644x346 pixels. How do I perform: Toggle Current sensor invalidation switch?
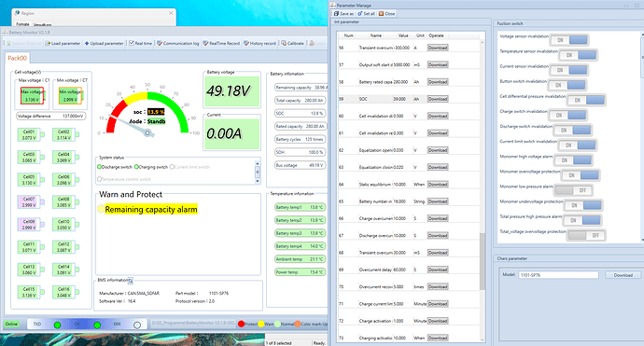tap(569, 70)
